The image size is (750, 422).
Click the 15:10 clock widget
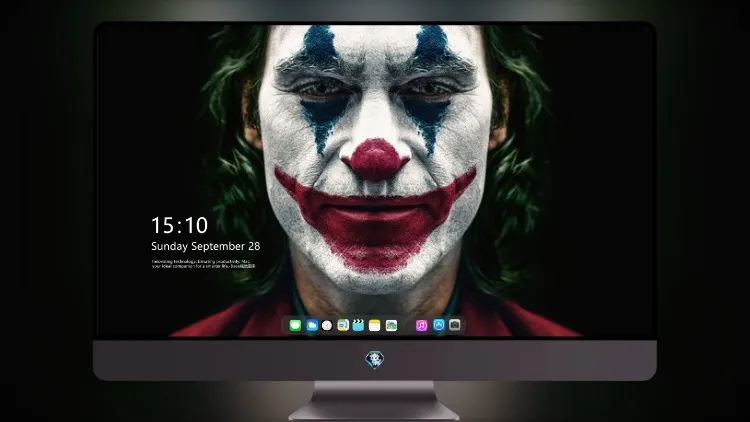click(x=179, y=225)
